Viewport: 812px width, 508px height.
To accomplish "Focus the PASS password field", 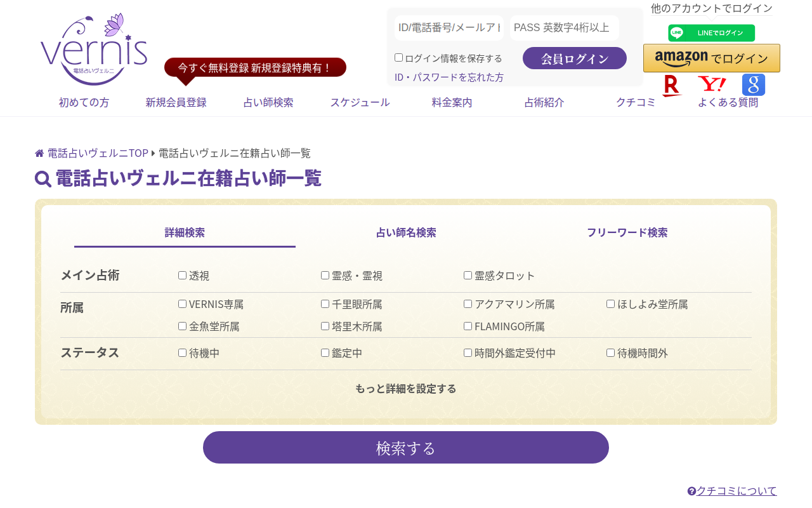I will point(565,28).
